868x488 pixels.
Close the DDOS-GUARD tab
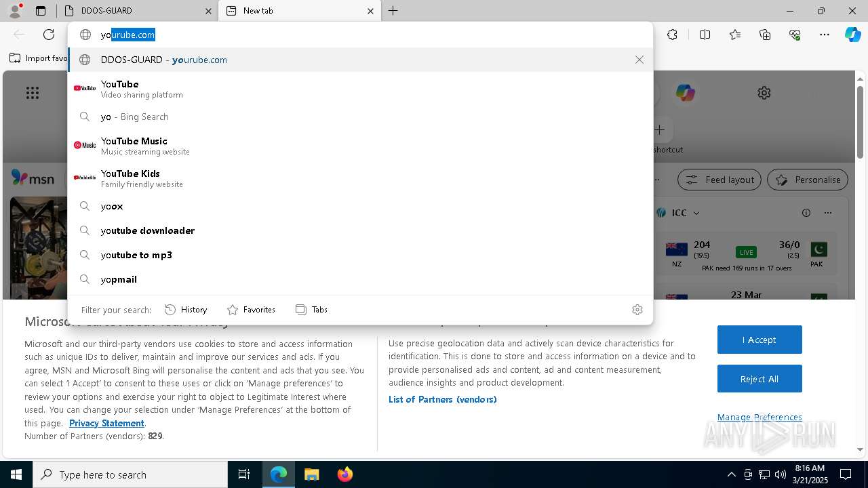(x=208, y=11)
